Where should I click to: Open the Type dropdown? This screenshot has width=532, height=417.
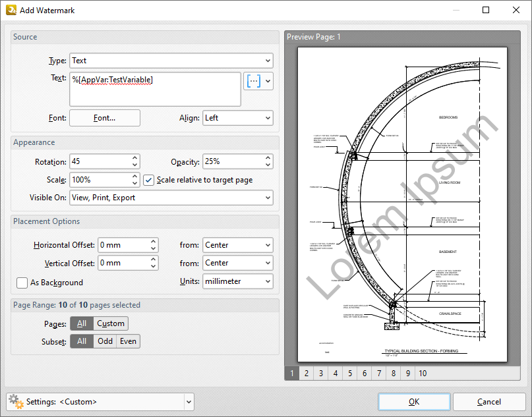[x=171, y=61]
